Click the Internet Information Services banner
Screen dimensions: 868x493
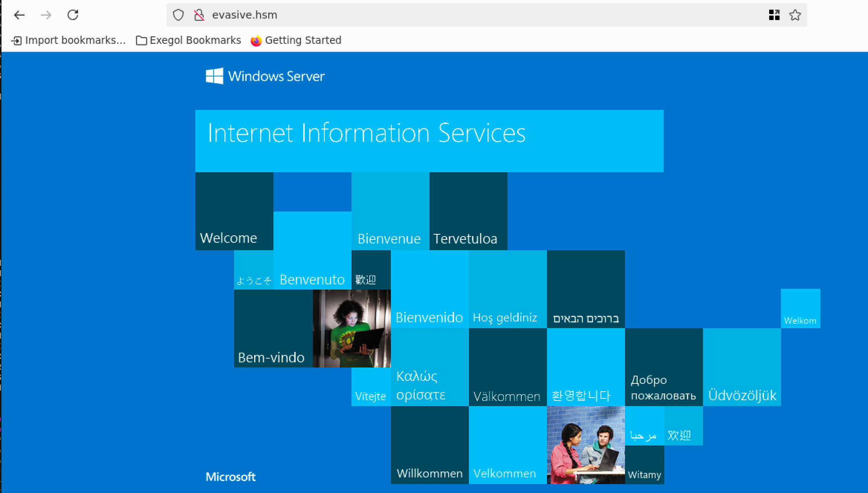(429, 141)
